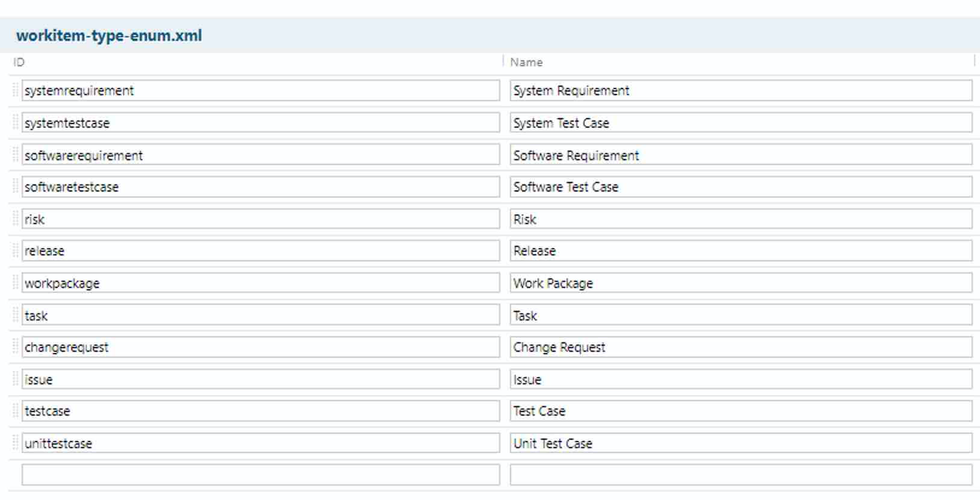Select the drag handle for the task row
980x500 pixels.
tap(16, 315)
